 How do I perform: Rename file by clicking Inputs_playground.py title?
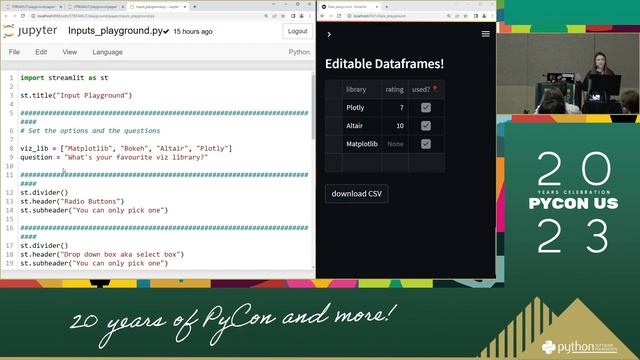(116, 31)
